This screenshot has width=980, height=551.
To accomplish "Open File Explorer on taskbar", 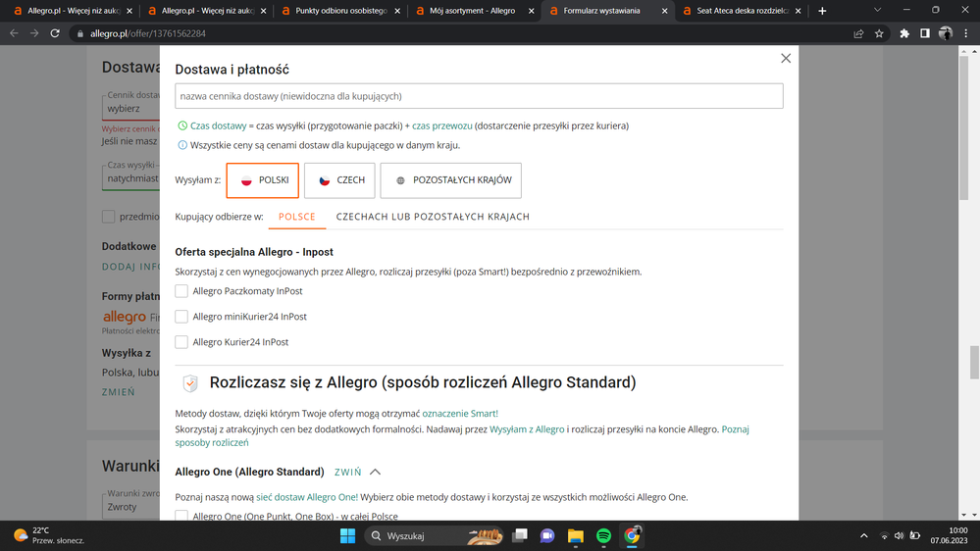I will point(576,536).
